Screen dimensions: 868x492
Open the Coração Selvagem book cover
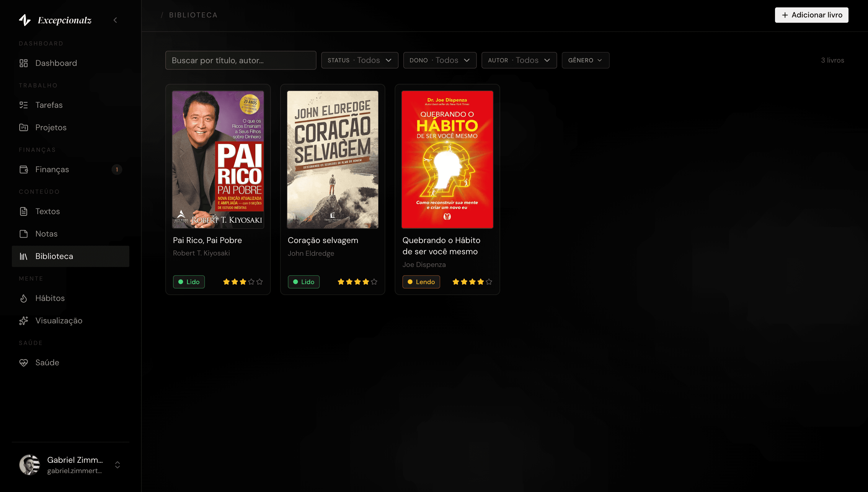coord(333,159)
